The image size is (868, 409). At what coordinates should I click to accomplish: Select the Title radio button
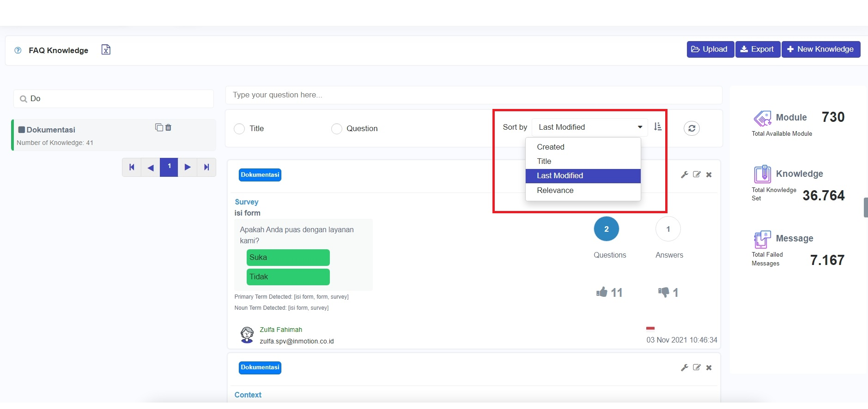click(x=239, y=129)
